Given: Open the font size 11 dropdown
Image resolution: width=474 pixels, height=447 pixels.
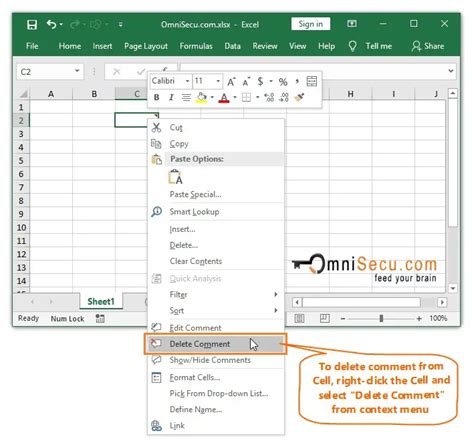Looking at the screenshot, I should 218,81.
